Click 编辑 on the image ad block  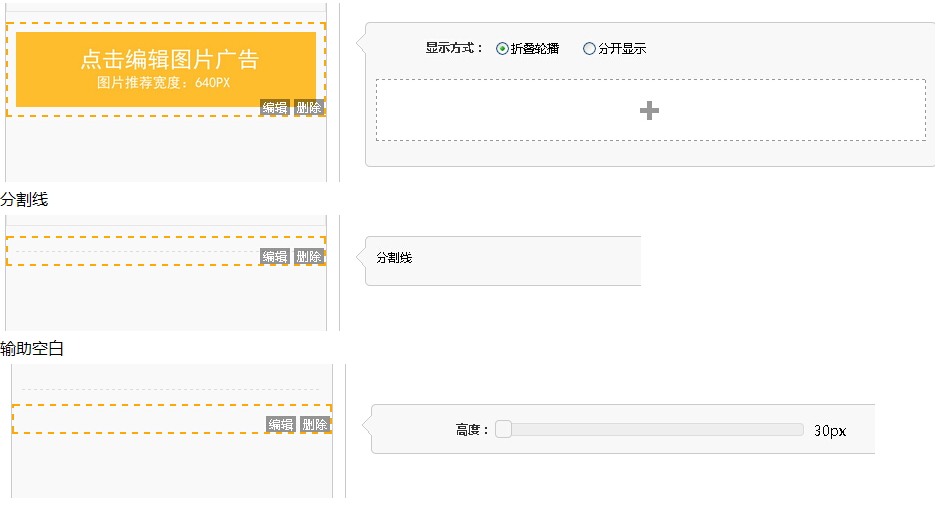click(x=274, y=108)
